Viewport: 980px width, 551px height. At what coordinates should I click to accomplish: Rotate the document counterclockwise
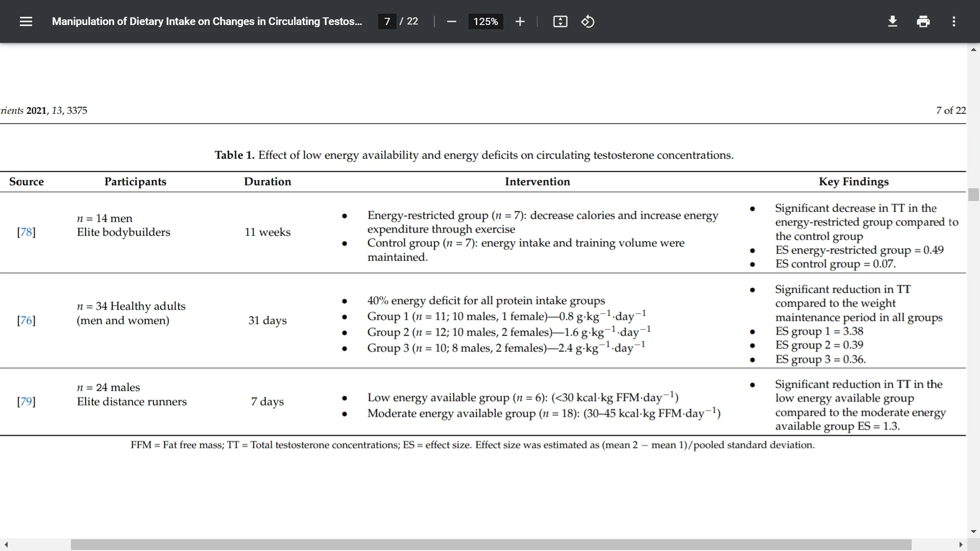587,21
